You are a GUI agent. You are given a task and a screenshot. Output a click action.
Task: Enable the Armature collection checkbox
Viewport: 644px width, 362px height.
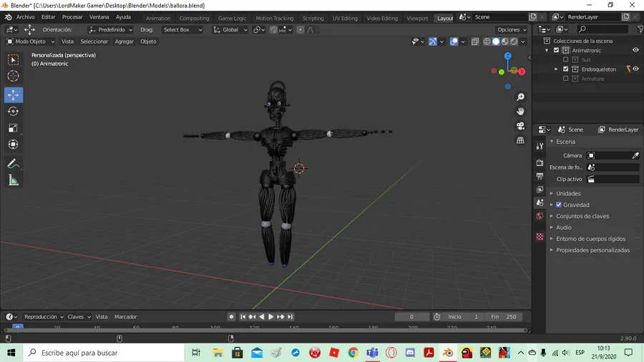point(566,79)
